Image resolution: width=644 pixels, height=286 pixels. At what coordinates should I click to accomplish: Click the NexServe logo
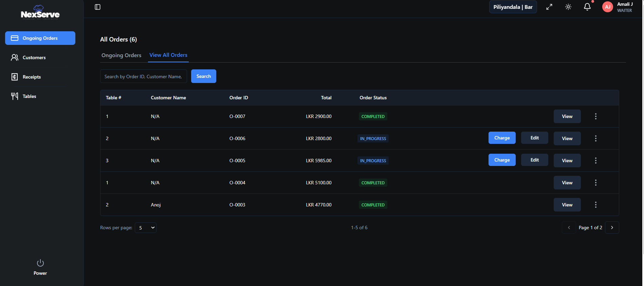pos(40,13)
